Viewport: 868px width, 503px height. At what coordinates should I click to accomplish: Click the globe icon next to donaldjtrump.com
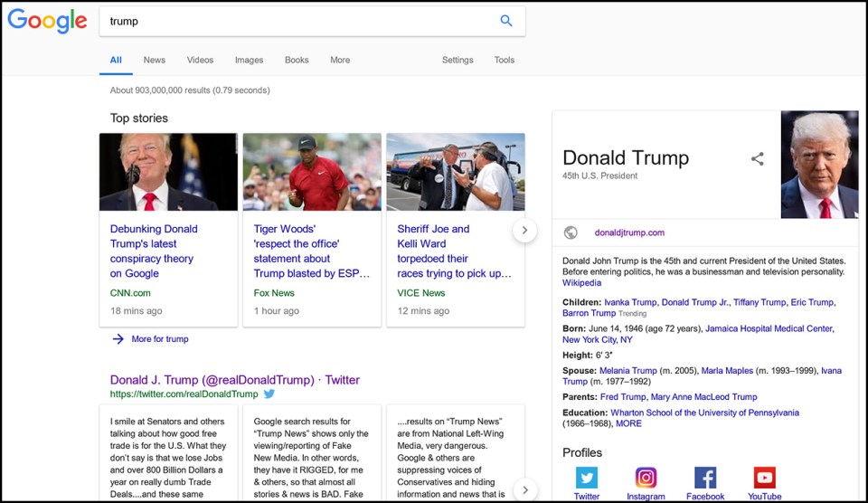571,233
